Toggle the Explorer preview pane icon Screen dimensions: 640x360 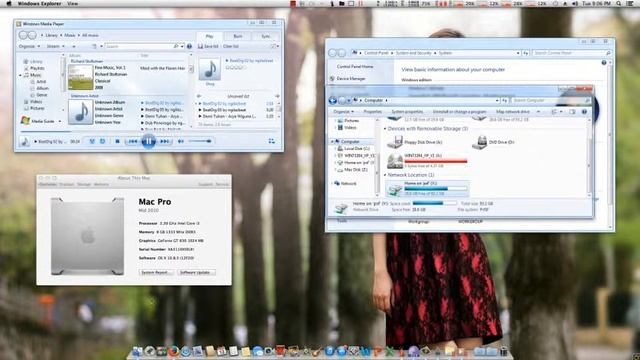point(572,111)
